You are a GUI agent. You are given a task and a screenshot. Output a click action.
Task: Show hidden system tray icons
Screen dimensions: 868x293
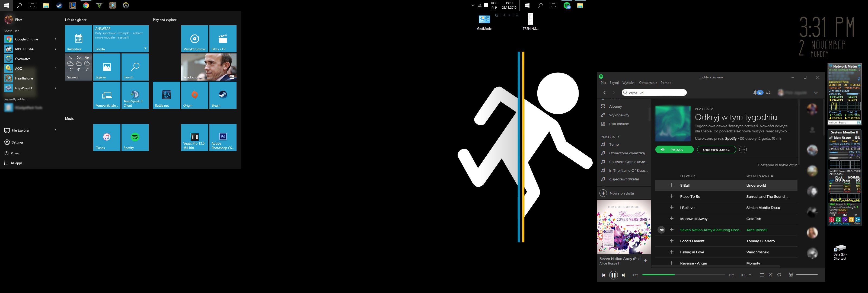click(473, 5)
